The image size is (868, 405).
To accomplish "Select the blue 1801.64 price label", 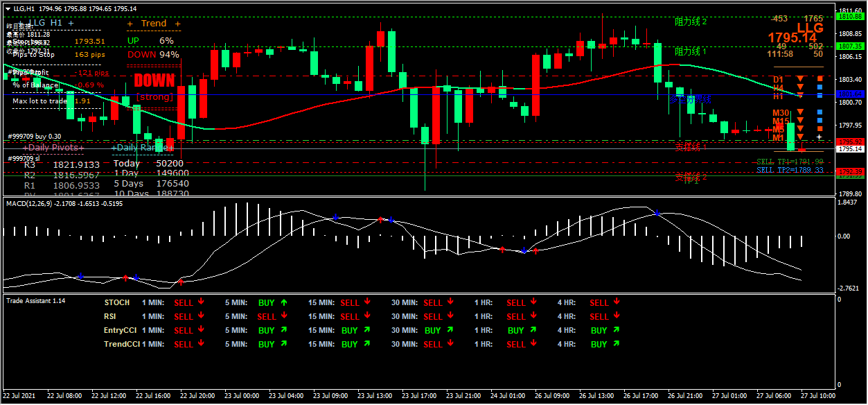I will point(849,94).
